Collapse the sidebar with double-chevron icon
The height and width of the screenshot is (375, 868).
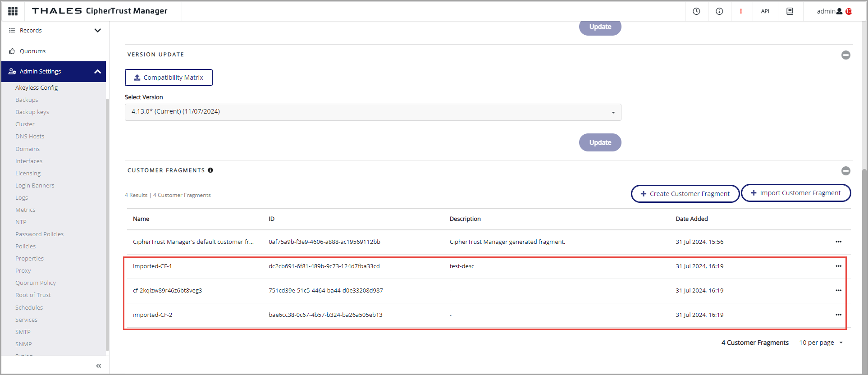click(x=98, y=366)
